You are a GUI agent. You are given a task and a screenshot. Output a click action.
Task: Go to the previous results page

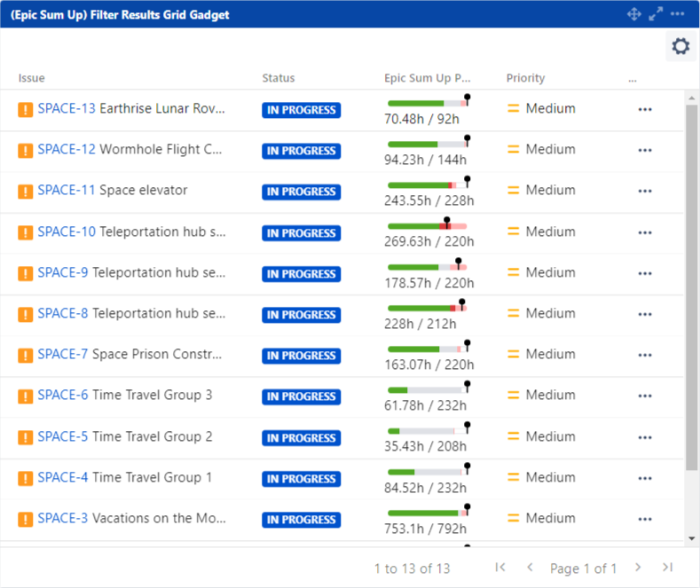click(530, 568)
